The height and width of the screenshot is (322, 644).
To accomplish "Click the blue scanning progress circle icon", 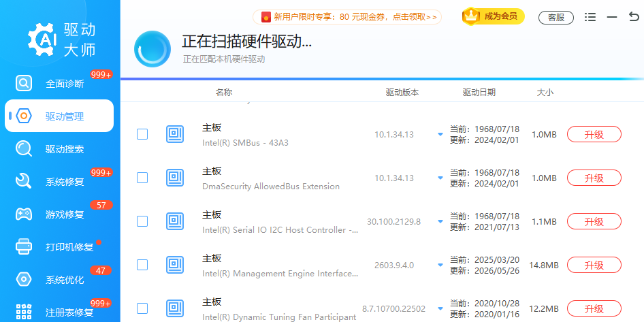I will click(152, 49).
